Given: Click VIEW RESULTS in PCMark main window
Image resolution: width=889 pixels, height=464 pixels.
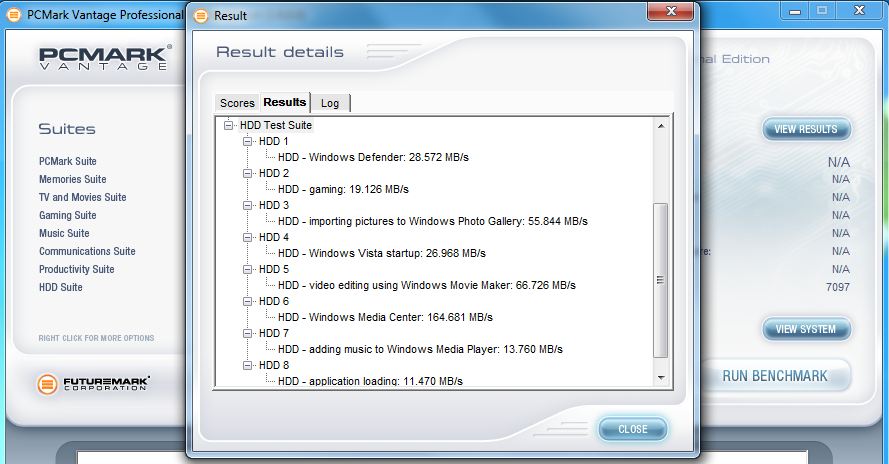Looking at the screenshot, I should tap(806, 129).
